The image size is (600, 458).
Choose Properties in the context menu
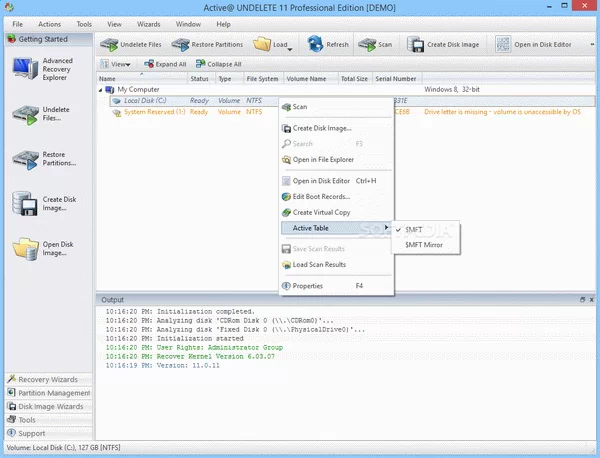click(337, 286)
